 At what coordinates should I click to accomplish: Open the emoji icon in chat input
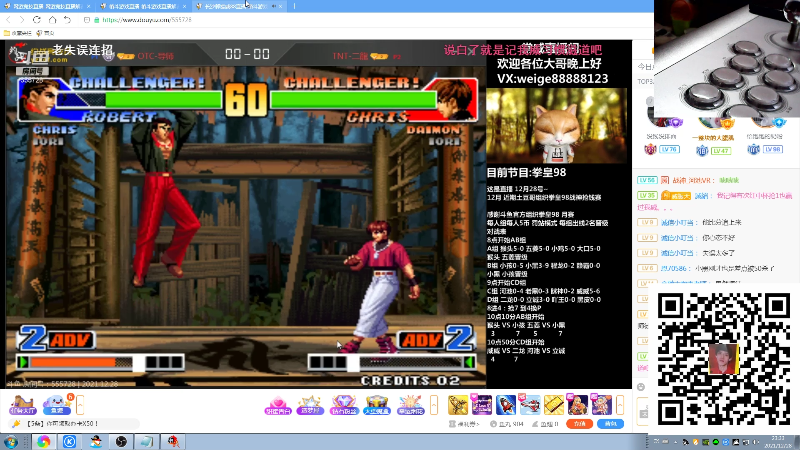click(x=641, y=387)
